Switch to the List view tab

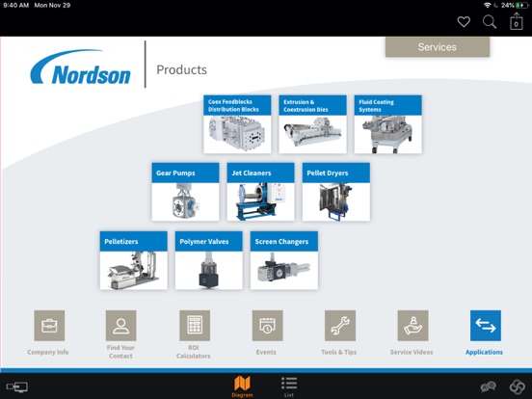coord(289,386)
